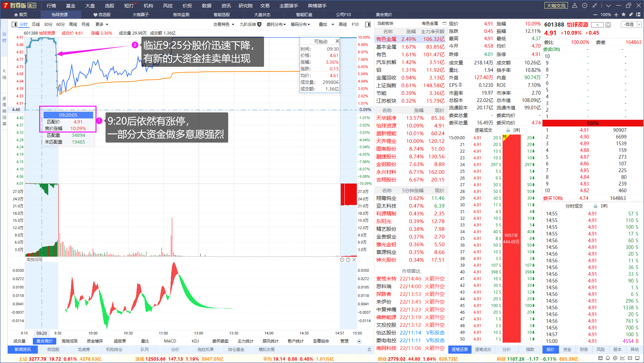644x363 pixels.
Task: Switch to the 大咖圈子 tab
Action: (141, 15)
